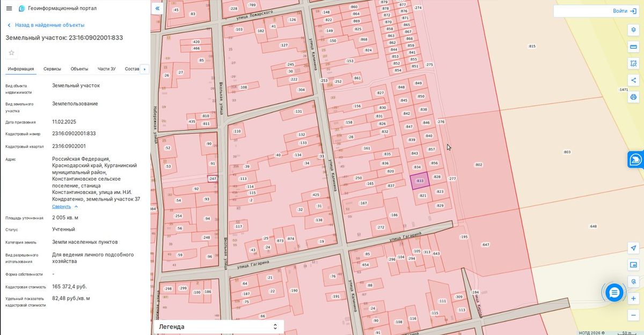Select the ruler measurement tool
644x335 pixels.
[x=633, y=46]
